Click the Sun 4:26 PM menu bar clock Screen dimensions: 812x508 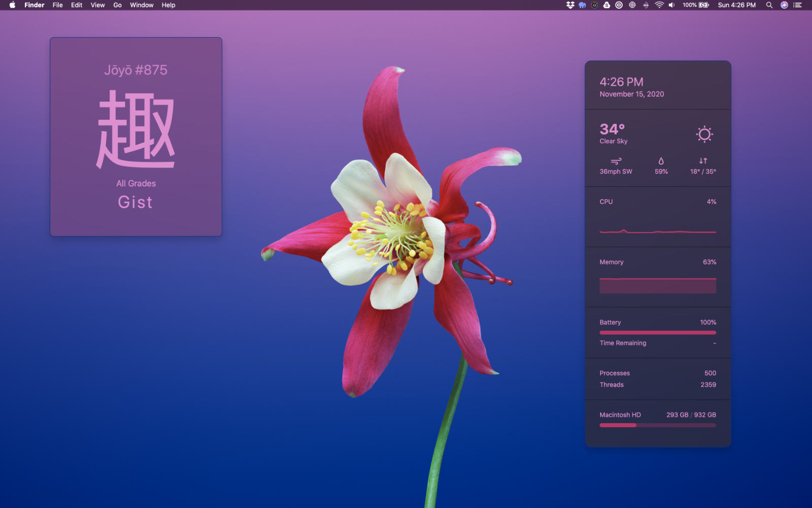pos(736,5)
